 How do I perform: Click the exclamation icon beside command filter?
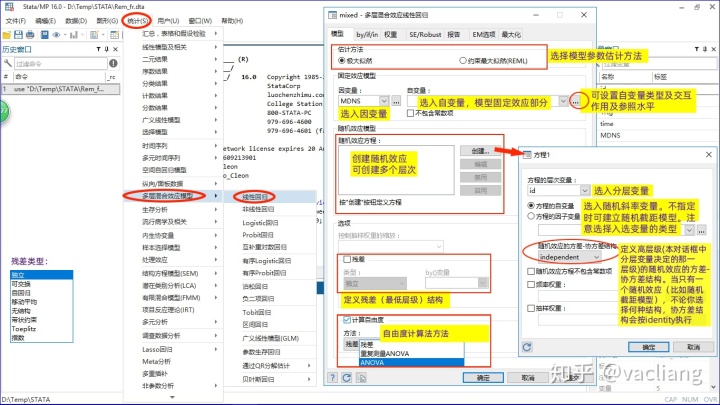coord(113,63)
